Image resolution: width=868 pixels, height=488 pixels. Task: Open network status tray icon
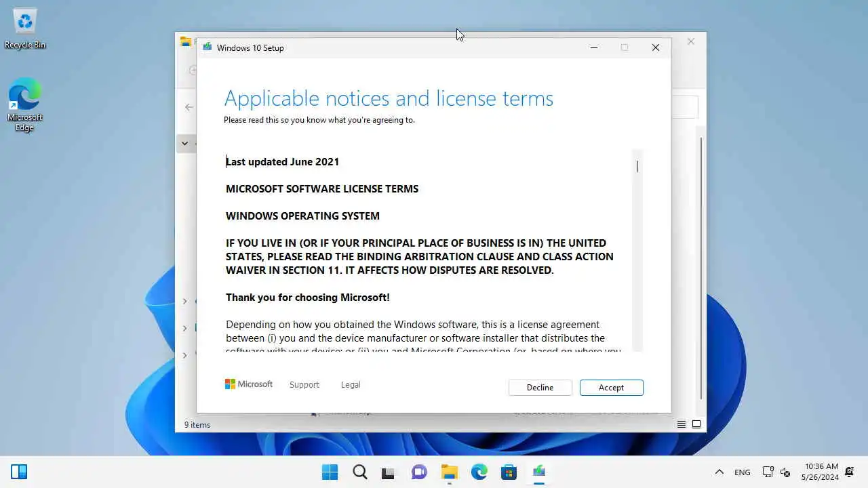[768, 472]
